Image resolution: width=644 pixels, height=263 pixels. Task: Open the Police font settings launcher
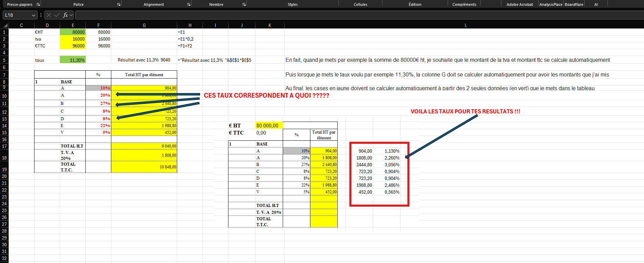point(119,4)
